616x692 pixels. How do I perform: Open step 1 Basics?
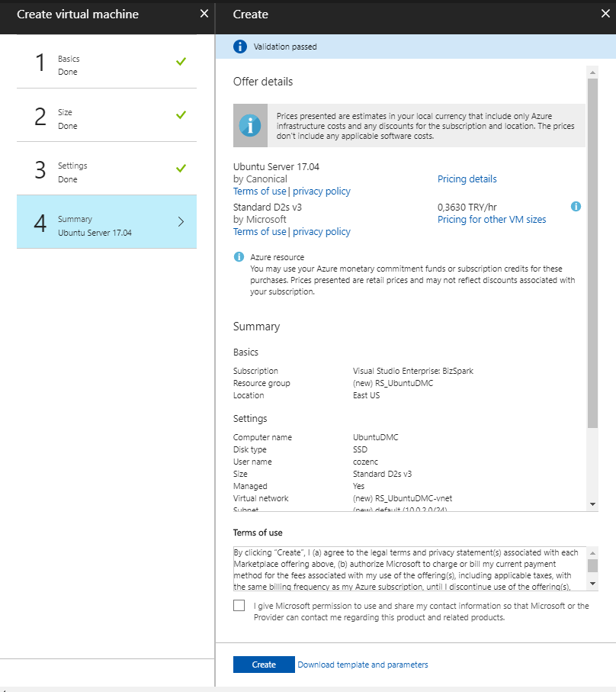107,62
